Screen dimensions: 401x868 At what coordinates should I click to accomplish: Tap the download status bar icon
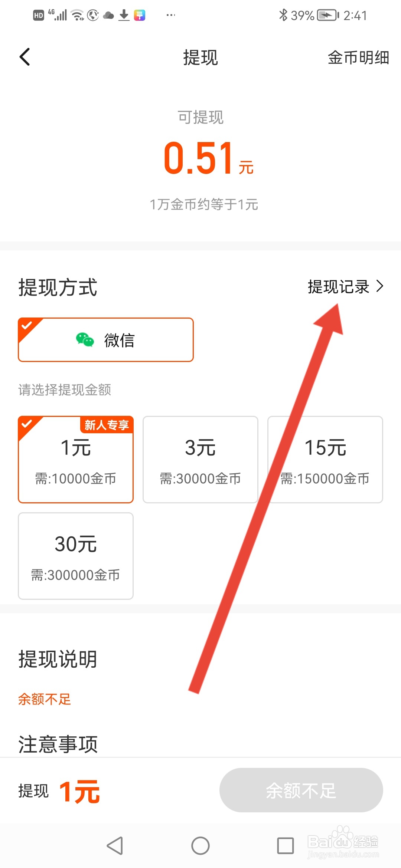124,15
